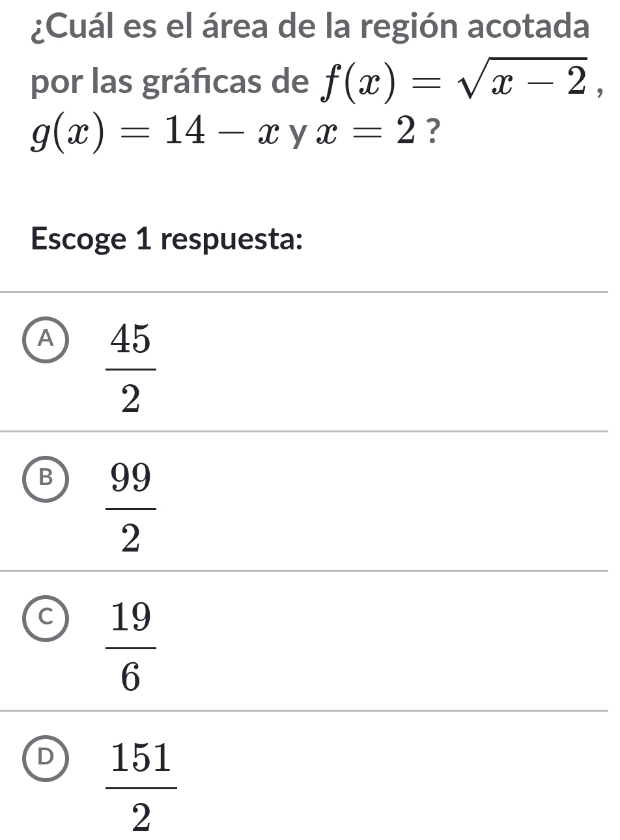
Task: Click the numerator 45 in option A
Action: [131, 338]
